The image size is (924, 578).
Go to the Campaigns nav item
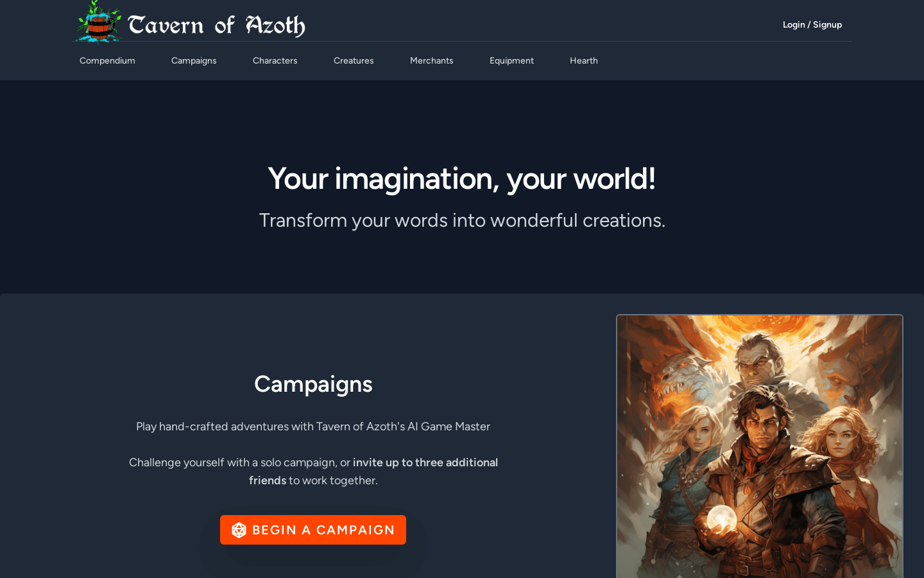[194, 60]
